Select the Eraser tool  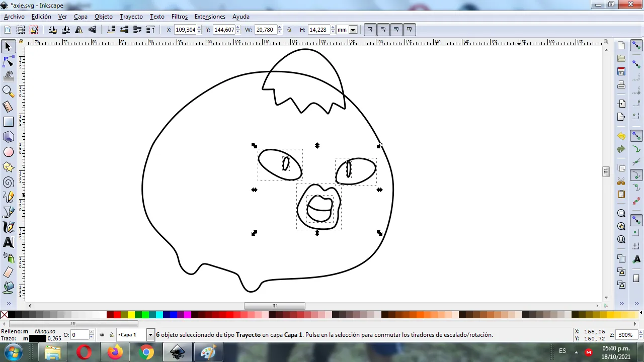coord(8,273)
